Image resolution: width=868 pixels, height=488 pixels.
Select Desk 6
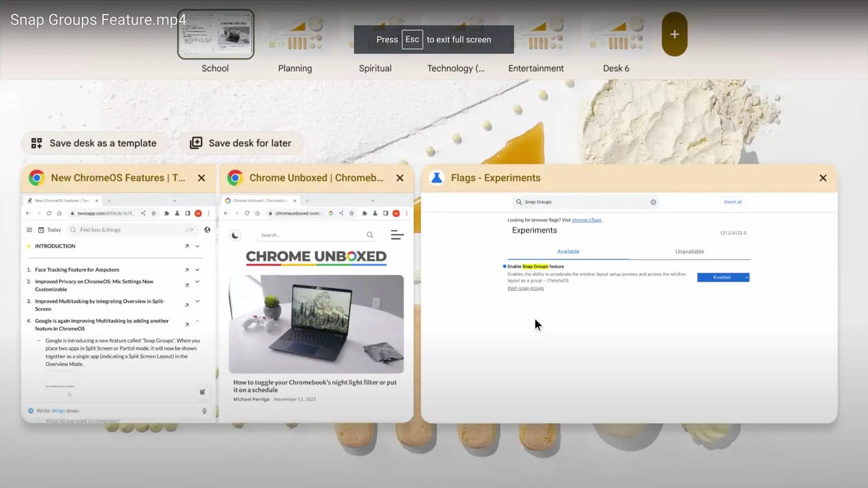coord(616,34)
